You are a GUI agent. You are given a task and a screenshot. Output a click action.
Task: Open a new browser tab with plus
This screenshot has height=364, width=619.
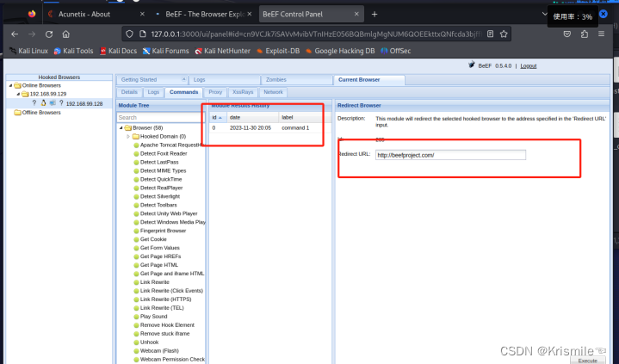(374, 15)
